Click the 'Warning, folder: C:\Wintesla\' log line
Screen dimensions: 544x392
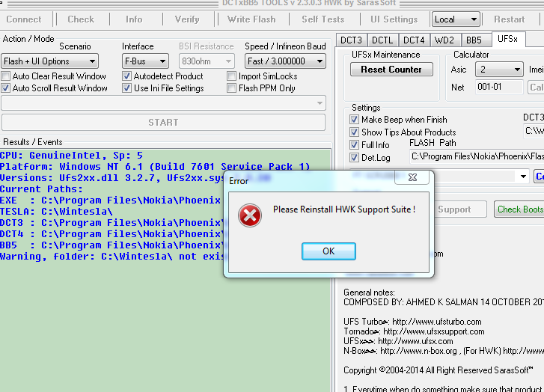coord(112,257)
